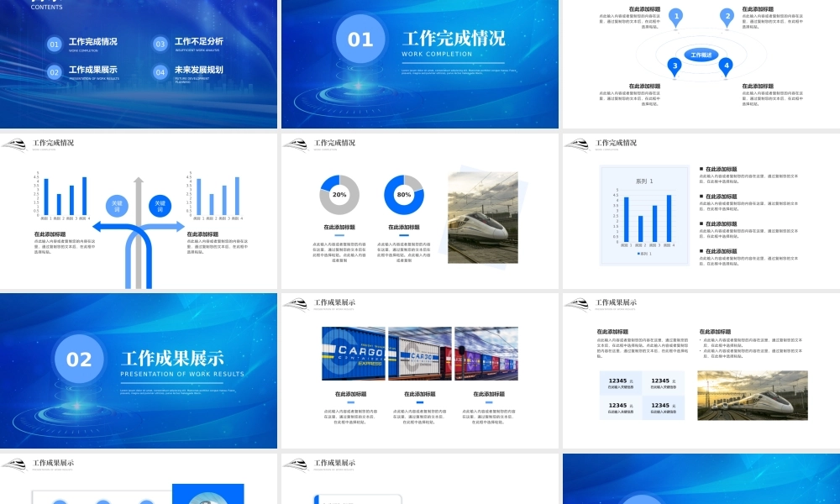Select the light blue 关键词 circle
840x504 pixels.
coord(117,206)
